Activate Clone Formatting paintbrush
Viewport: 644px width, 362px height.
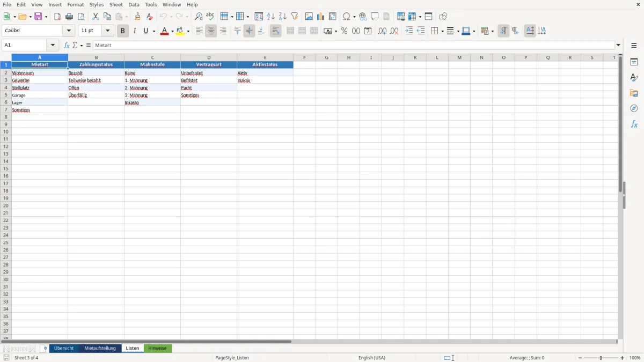click(x=138, y=17)
